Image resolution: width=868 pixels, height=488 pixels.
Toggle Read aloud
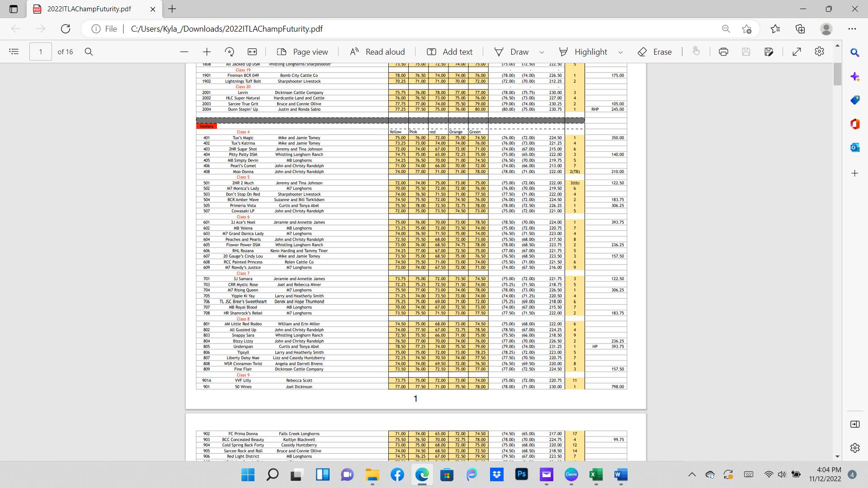[377, 52]
